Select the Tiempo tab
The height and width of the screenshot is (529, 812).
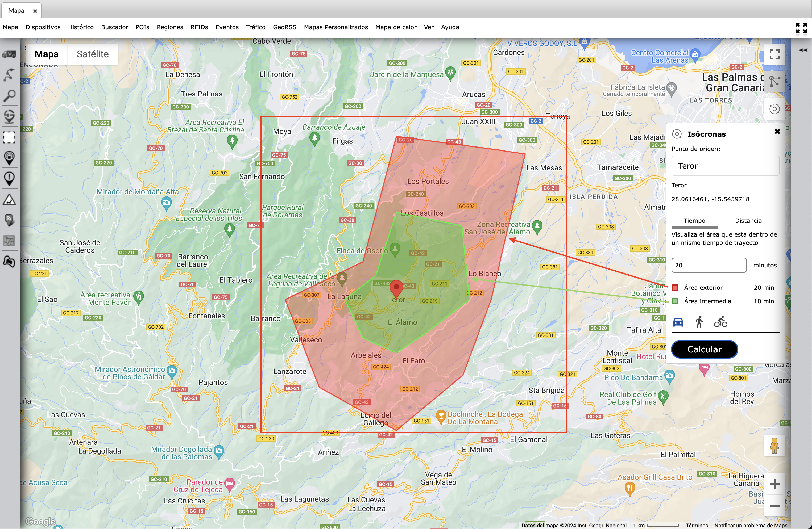click(694, 221)
